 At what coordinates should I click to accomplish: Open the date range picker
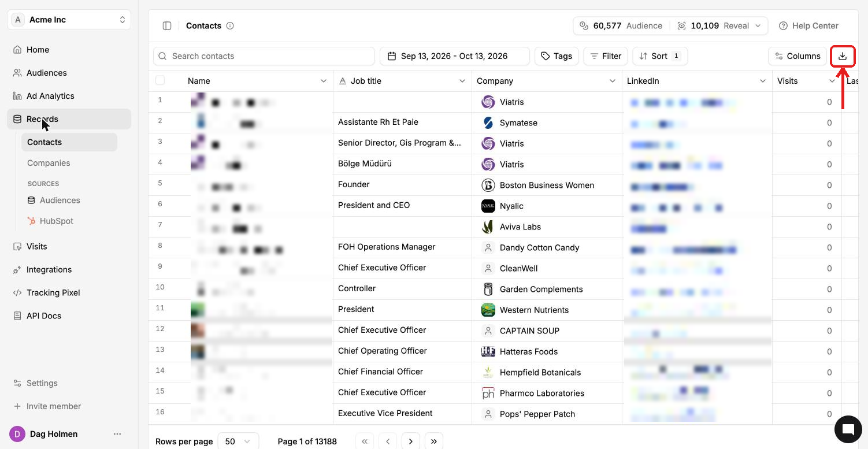tap(455, 56)
